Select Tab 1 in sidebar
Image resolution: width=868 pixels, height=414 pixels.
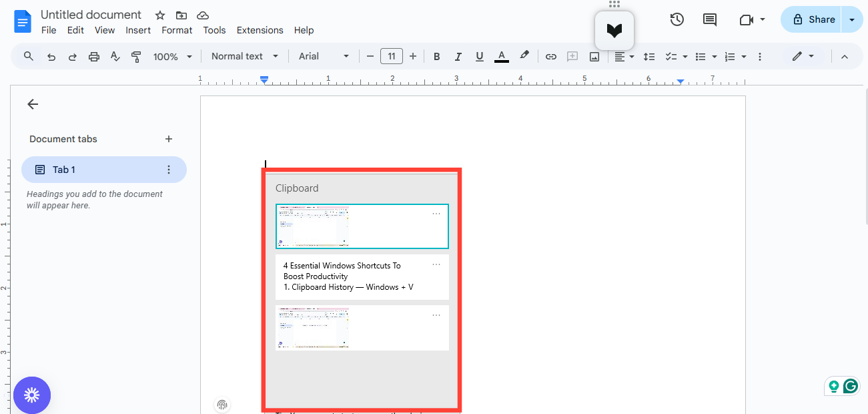(103, 170)
